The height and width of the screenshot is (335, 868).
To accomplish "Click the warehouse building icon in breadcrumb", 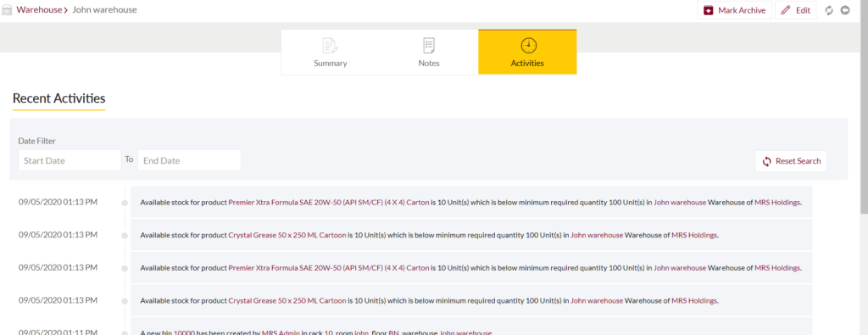I will [x=7, y=10].
